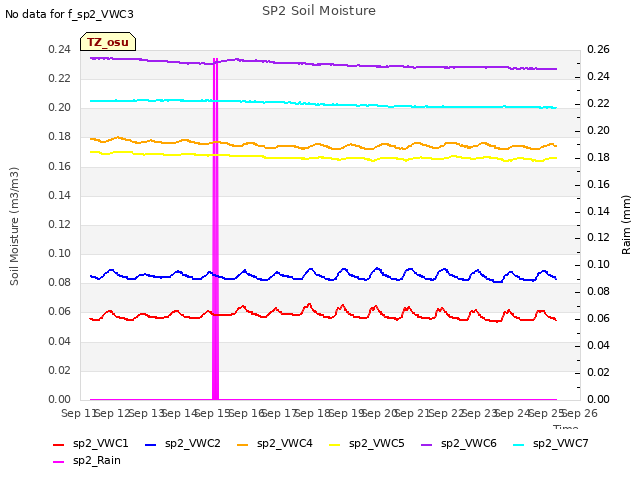Select sp2_VWC6 legend entry
Screen dimensions: 640x480
[x=459, y=443]
